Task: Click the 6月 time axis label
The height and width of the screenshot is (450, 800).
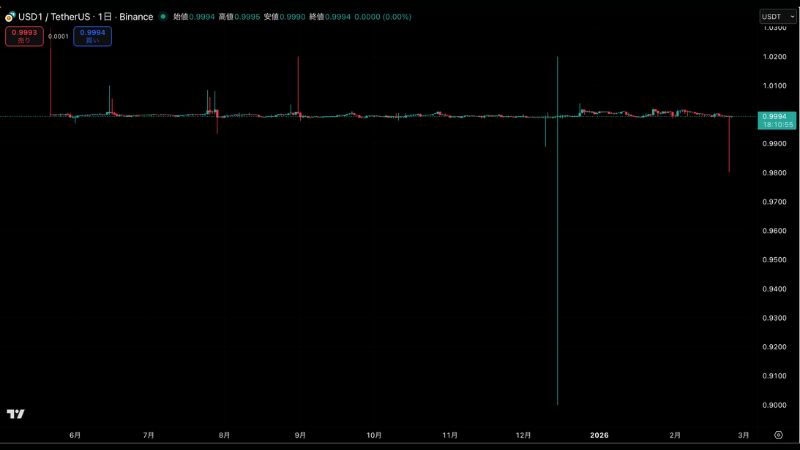Action: [x=75, y=435]
